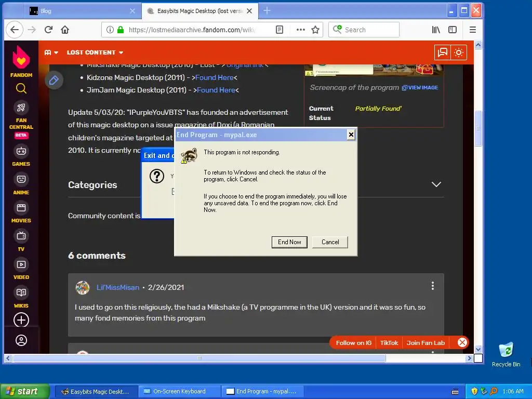Image resolution: width=532 pixels, height=399 pixels.
Task: Open Video play icon in sidebar
Action: click(x=21, y=264)
